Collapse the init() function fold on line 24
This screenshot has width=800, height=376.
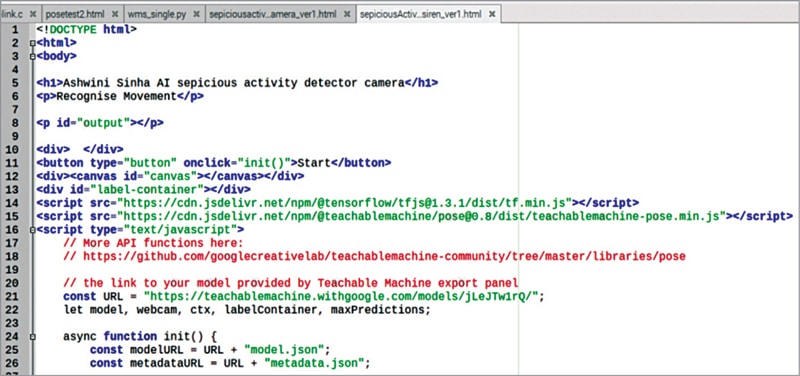point(32,337)
